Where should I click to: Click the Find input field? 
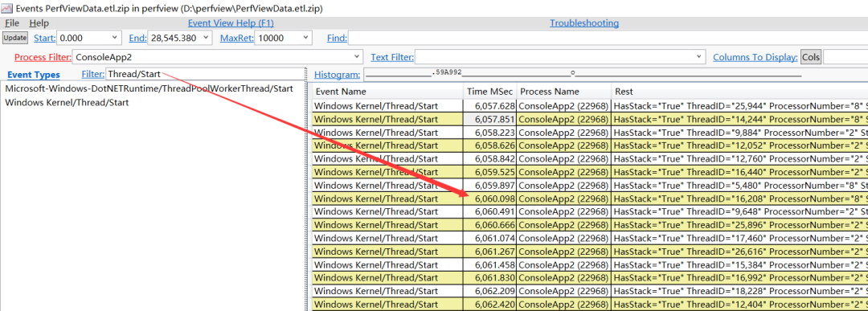pos(608,38)
